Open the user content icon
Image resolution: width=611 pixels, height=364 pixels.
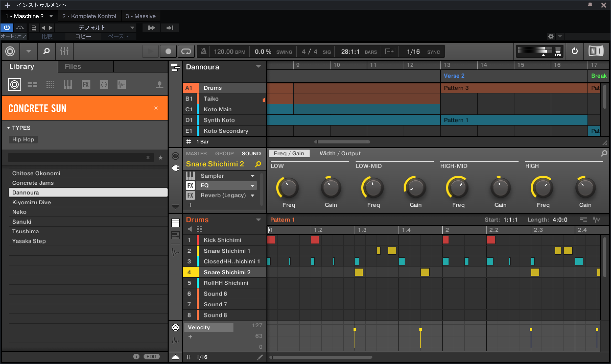coord(159,84)
